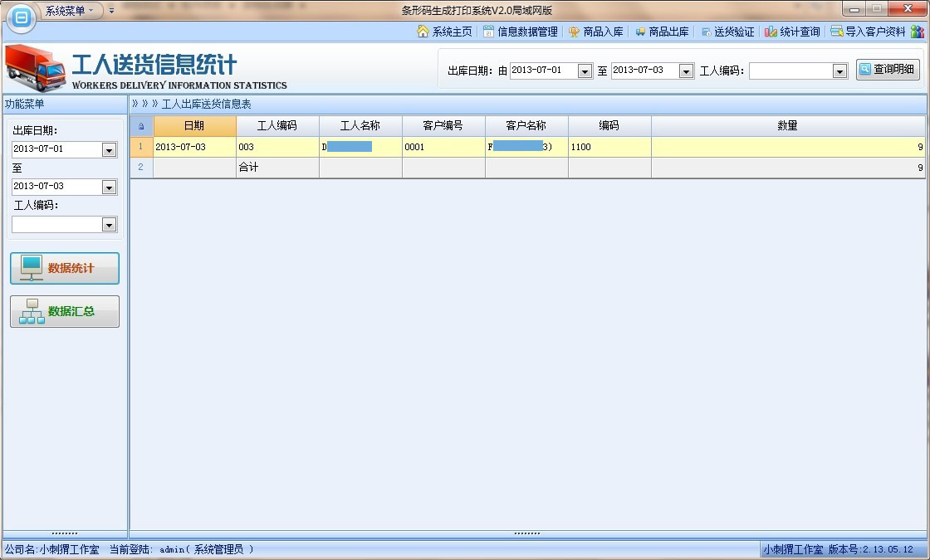Click the 商品出库 truck icon
This screenshot has width=930, height=560.
coord(640,32)
